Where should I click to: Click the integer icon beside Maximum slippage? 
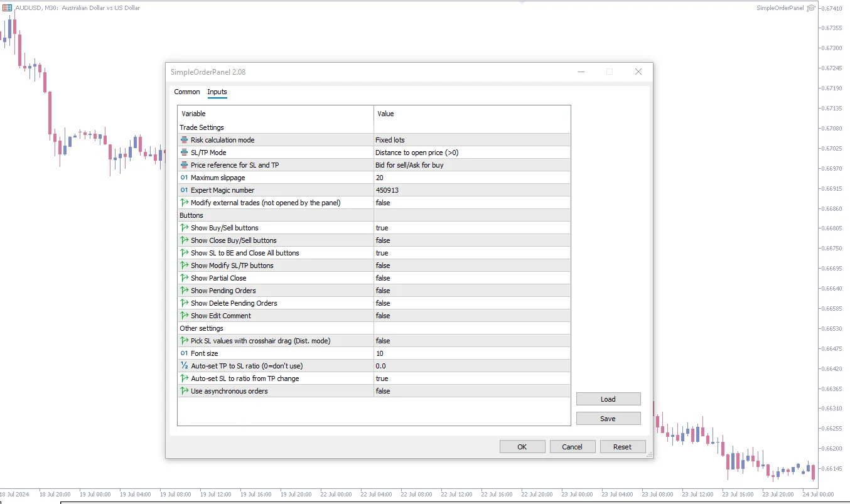184,178
